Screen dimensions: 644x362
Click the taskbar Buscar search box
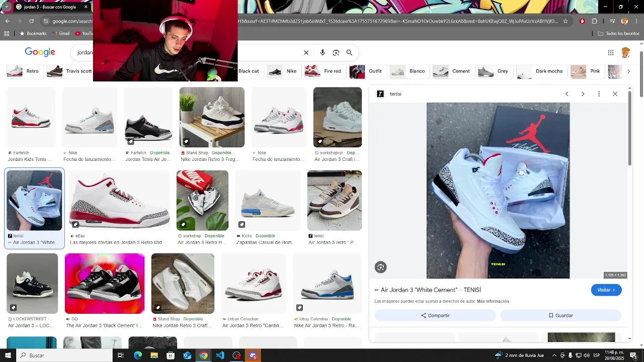[65, 355]
